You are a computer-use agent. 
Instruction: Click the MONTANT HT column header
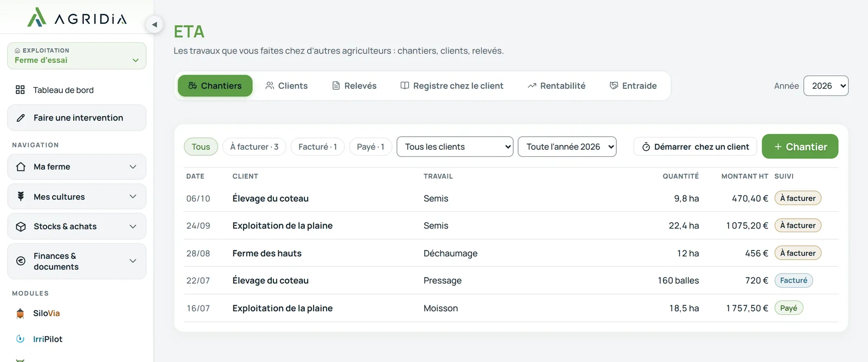744,176
